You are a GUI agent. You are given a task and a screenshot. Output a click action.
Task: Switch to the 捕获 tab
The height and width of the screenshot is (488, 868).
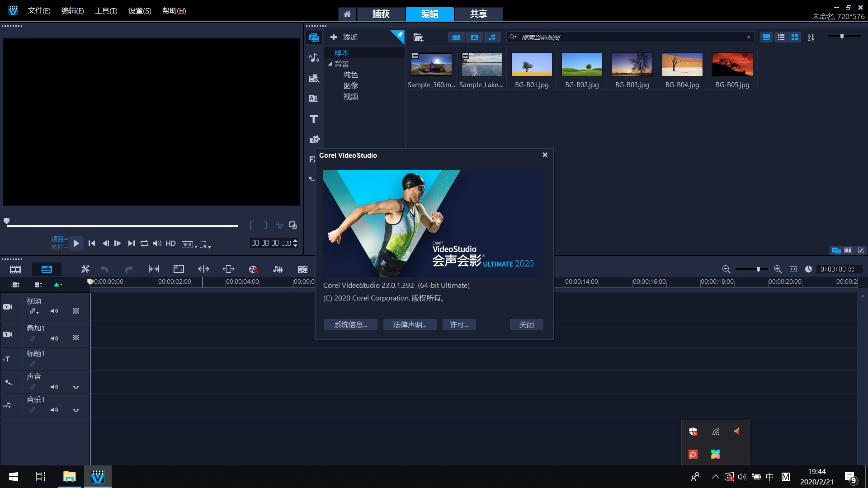[381, 14]
